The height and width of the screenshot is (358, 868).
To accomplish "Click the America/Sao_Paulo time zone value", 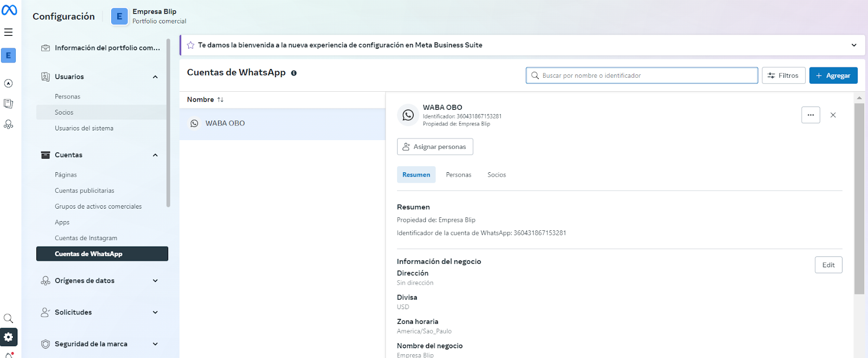I will (x=424, y=331).
